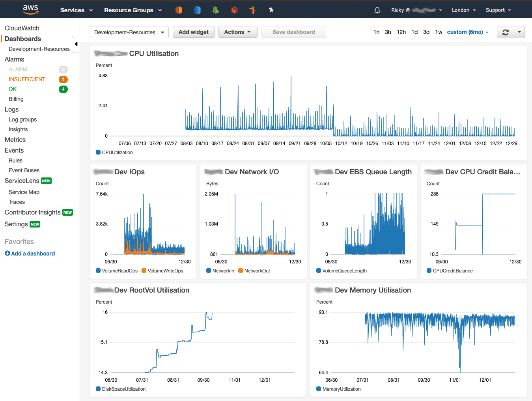The image size is (532, 401).
Task: Click the pin icon on the navigation bar
Action: [x=271, y=10]
